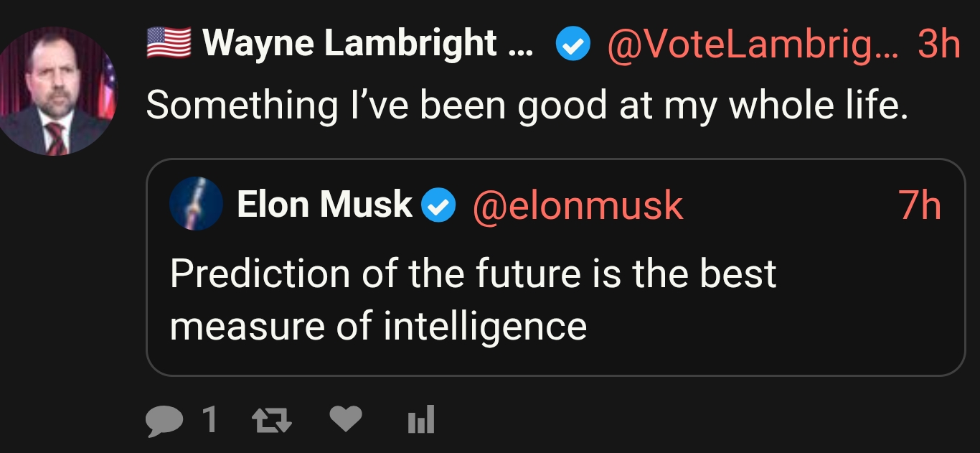This screenshot has height=453, width=980.
Task: Click the Wayne Lambright display name
Action: 350,44
